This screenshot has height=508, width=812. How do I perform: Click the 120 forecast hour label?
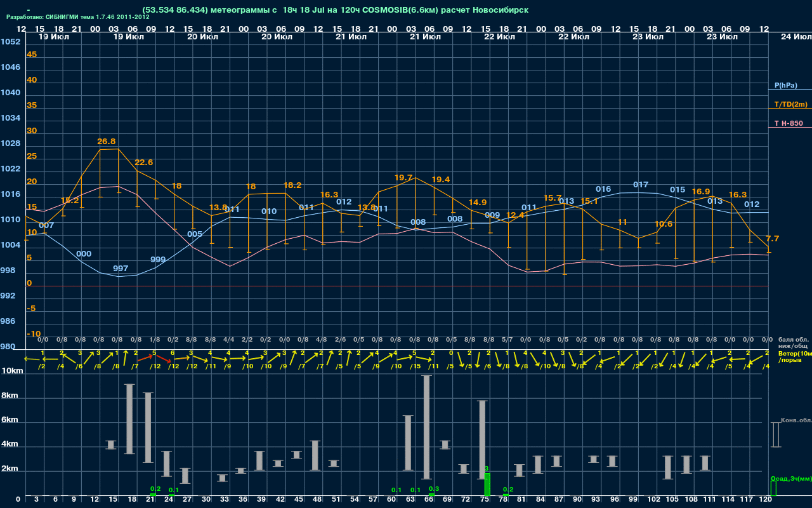point(766,500)
